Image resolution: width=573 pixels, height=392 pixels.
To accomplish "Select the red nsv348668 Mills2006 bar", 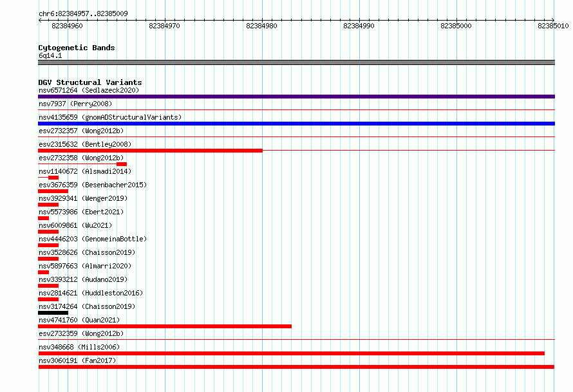I will [x=291, y=353].
